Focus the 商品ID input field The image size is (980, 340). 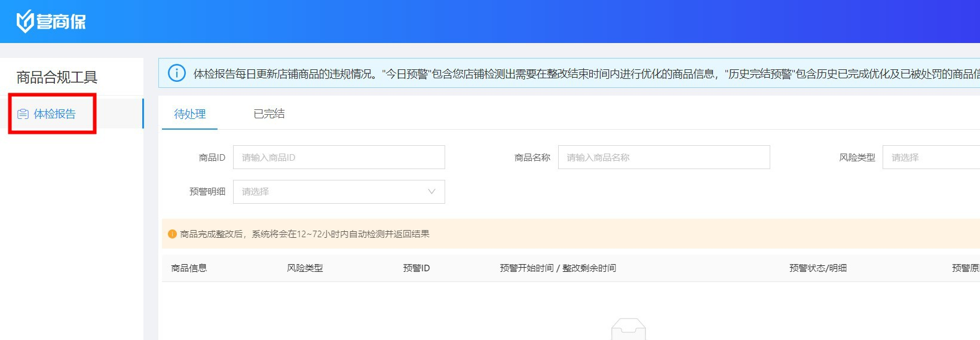click(x=339, y=158)
